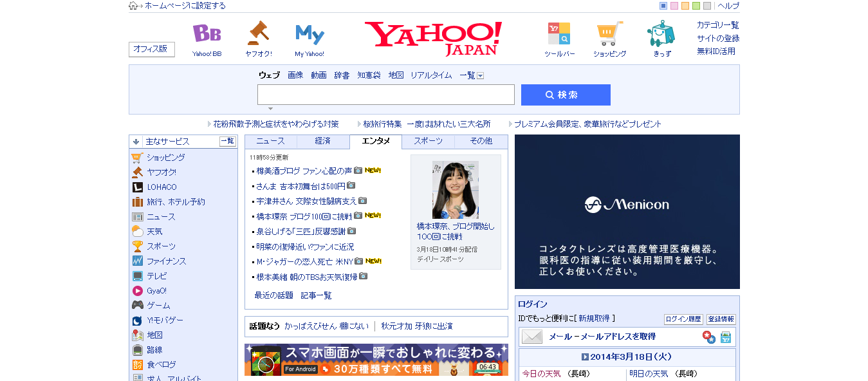
Task: Select the 動画 search type
Action: tap(319, 75)
